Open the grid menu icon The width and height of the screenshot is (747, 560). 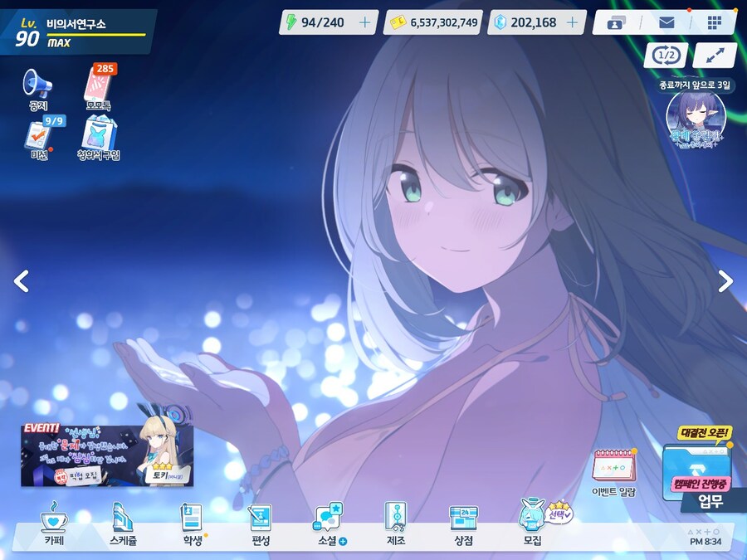coord(714,22)
